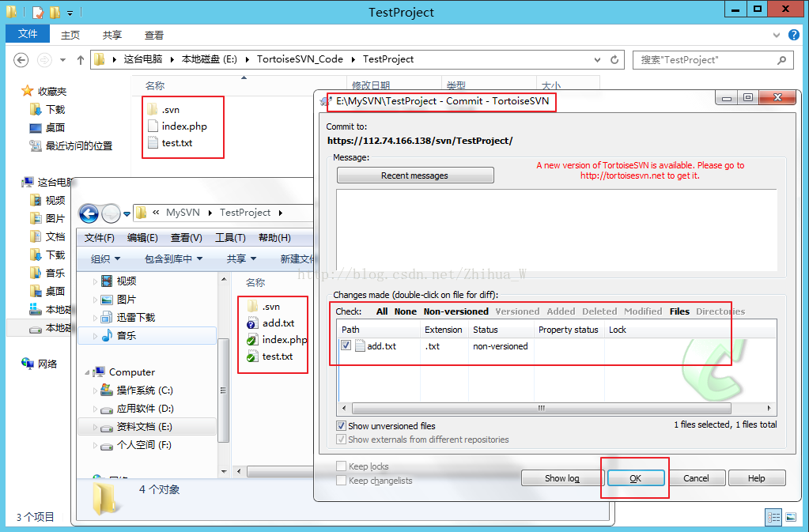Select add.txt with unversioned overlay icon
The image size is (809, 532).
coord(271,323)
